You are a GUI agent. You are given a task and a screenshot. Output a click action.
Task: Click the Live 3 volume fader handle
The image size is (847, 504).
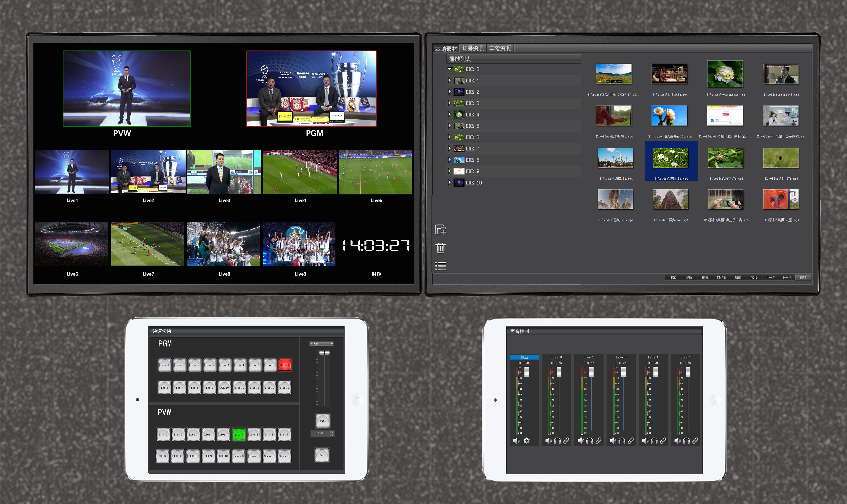point(623,372)
